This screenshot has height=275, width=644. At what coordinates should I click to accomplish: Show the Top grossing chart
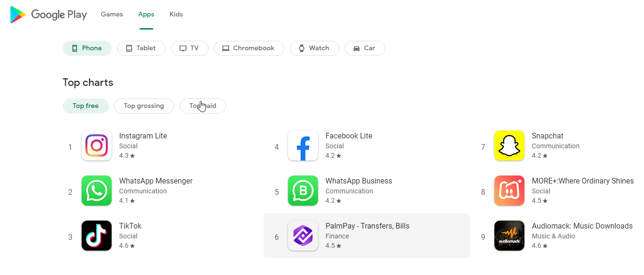click(144, 106)
